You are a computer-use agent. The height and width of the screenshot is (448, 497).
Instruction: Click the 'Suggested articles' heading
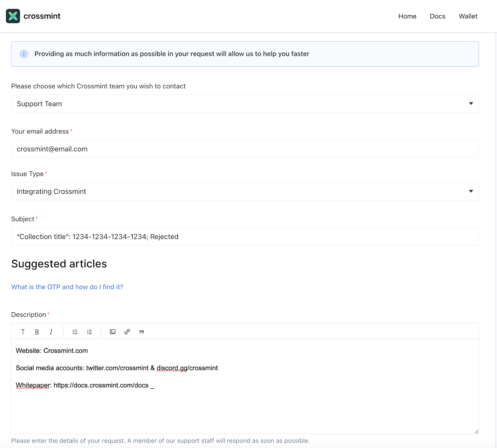59,264
